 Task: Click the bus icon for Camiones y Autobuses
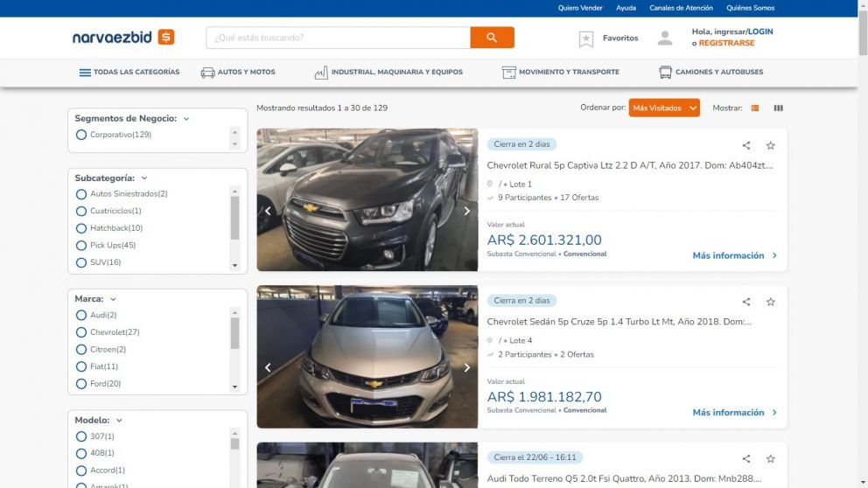665,73
